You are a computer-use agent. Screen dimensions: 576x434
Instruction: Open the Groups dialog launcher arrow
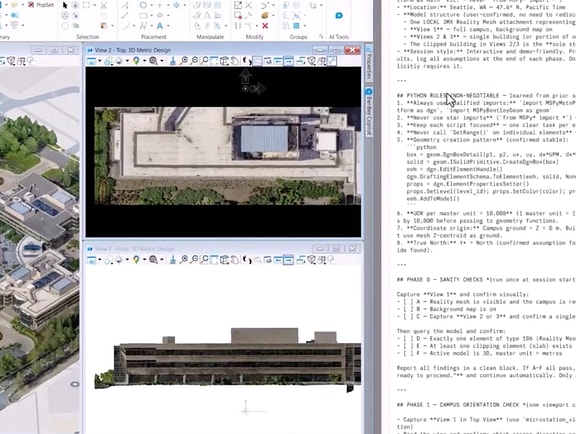click(x=321, y=36)
